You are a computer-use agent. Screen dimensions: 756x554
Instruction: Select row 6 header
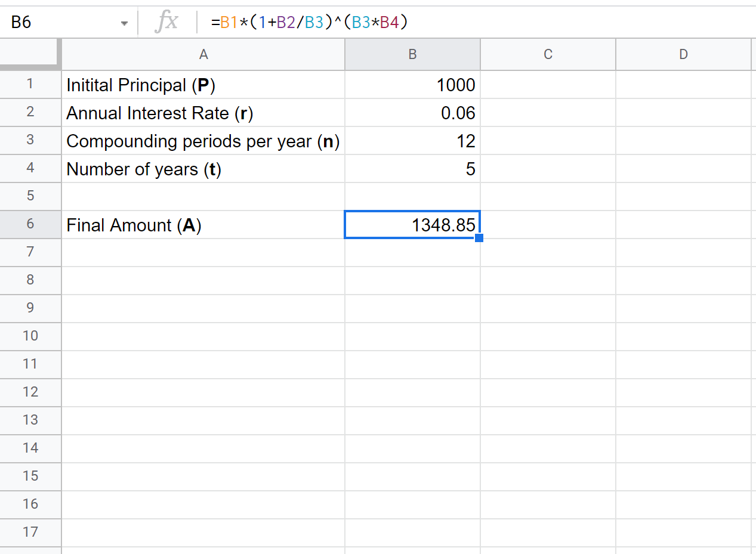(30, 224)
